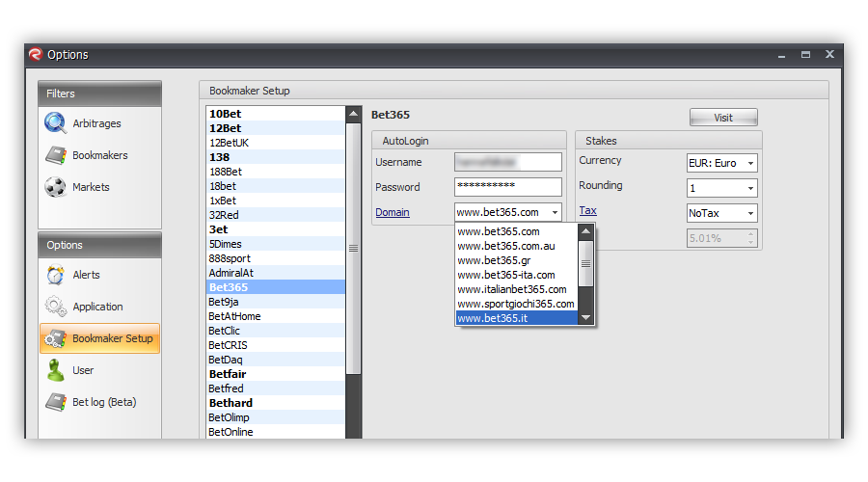Click bookmaker list scrollbar thumb

pos(353,249)
